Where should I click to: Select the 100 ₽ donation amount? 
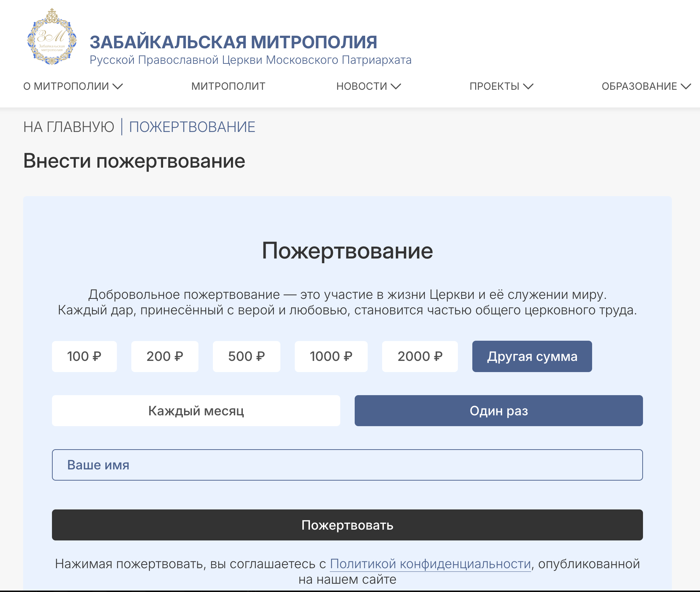tap(84, 356)
